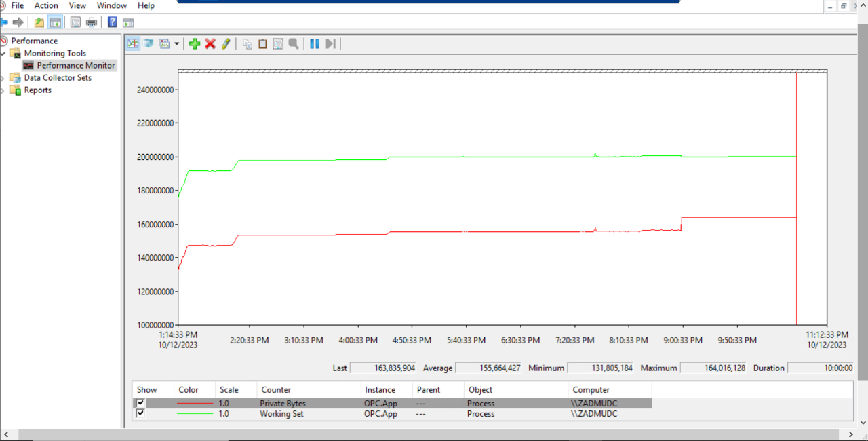
Task: Click the Paste Counter List clipboard icon
Action: coord(262,43)
